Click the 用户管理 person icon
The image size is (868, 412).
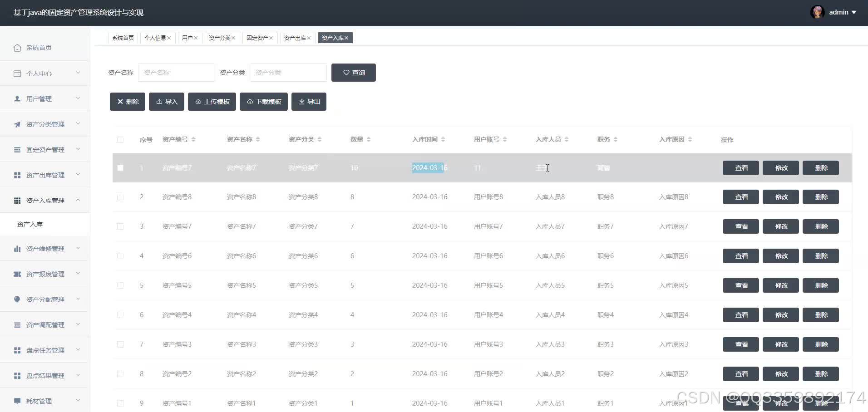[17, 99]
